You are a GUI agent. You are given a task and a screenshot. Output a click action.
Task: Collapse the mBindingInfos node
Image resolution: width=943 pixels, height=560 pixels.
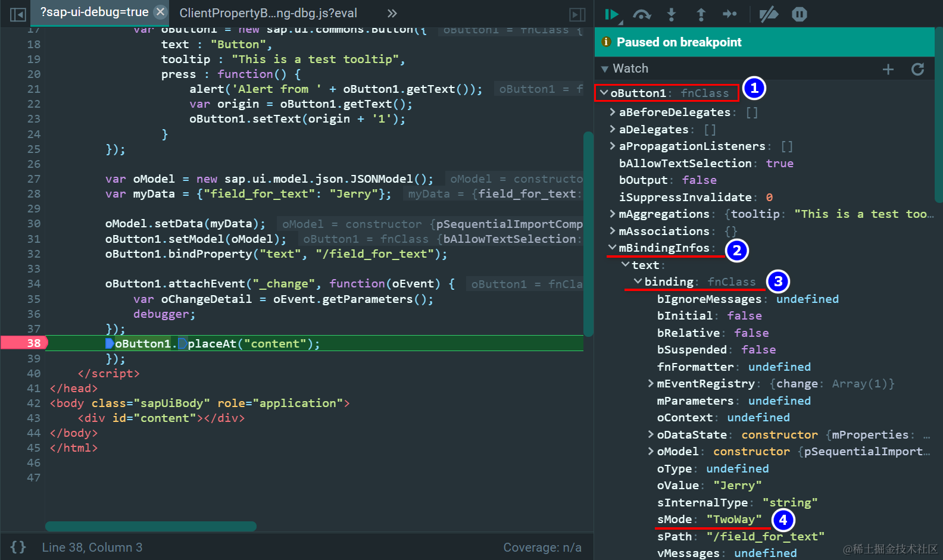[x=613, y=248]
